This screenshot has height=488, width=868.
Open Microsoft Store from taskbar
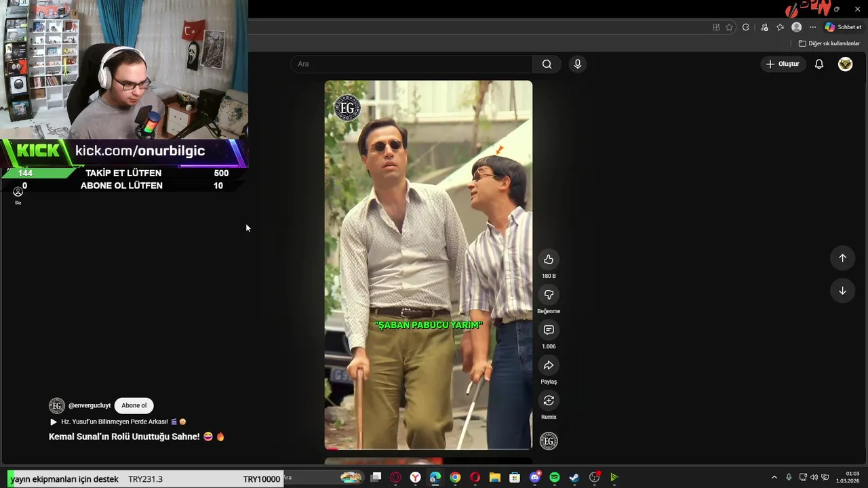coord(515,477)
